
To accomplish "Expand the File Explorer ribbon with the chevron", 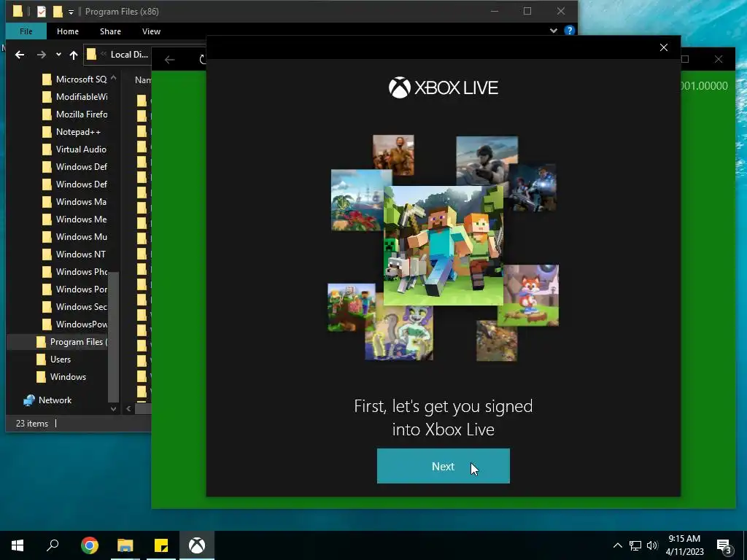I will 553,31.
